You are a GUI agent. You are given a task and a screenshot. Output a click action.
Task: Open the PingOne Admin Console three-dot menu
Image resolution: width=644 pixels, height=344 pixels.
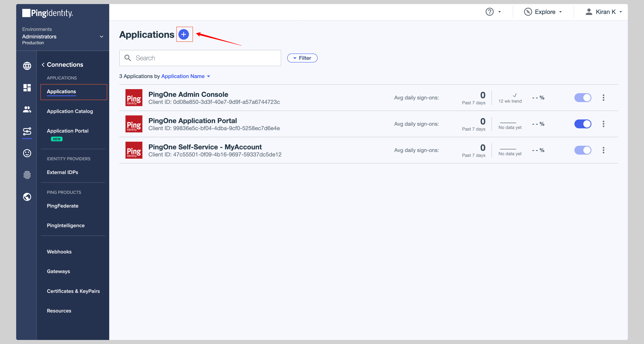pyautogui.click(x=603, y=98)
